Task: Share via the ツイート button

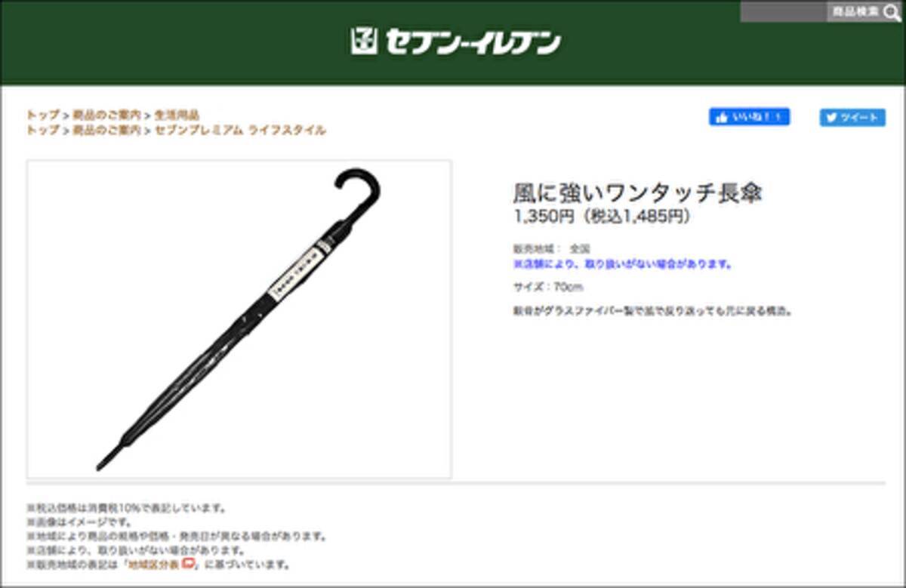Action: pos(852,118)
